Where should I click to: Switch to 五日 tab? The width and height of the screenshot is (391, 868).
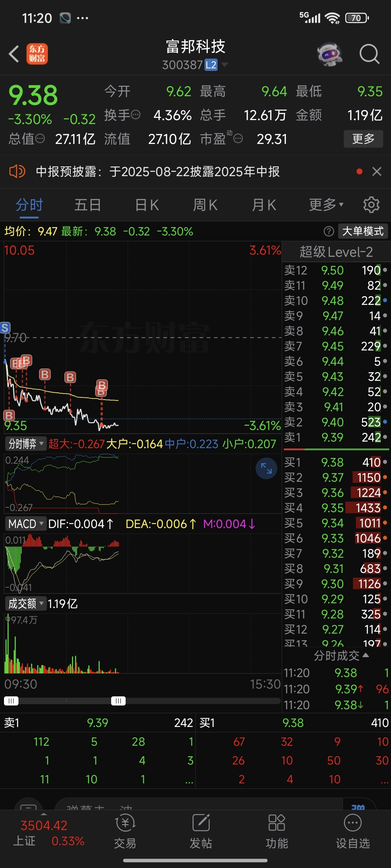point(88,205)
